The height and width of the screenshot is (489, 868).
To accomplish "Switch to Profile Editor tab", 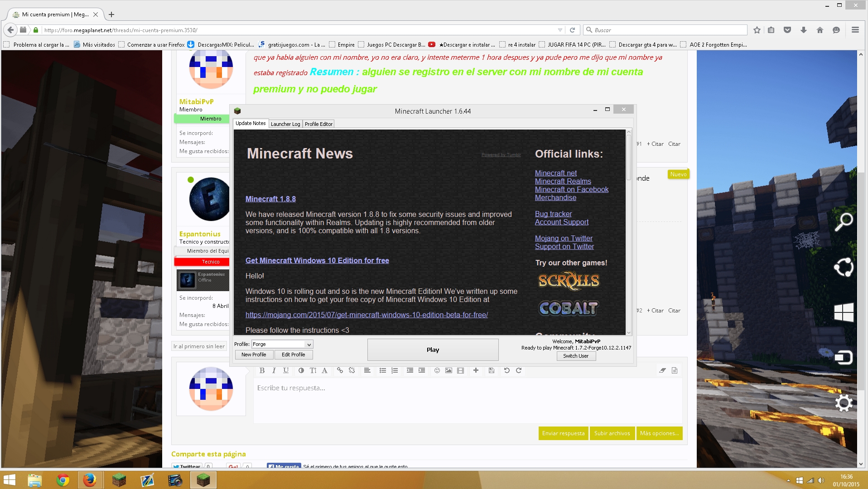I will coord(318,124).
